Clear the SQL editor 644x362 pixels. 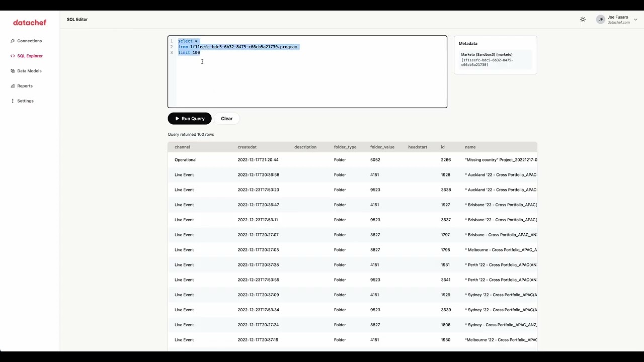tap(227, 119)
